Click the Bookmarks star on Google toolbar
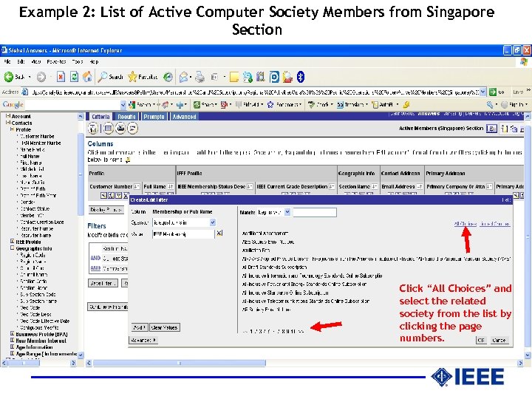The height and width of the screenshot is (399, 532). coord(270,104)
